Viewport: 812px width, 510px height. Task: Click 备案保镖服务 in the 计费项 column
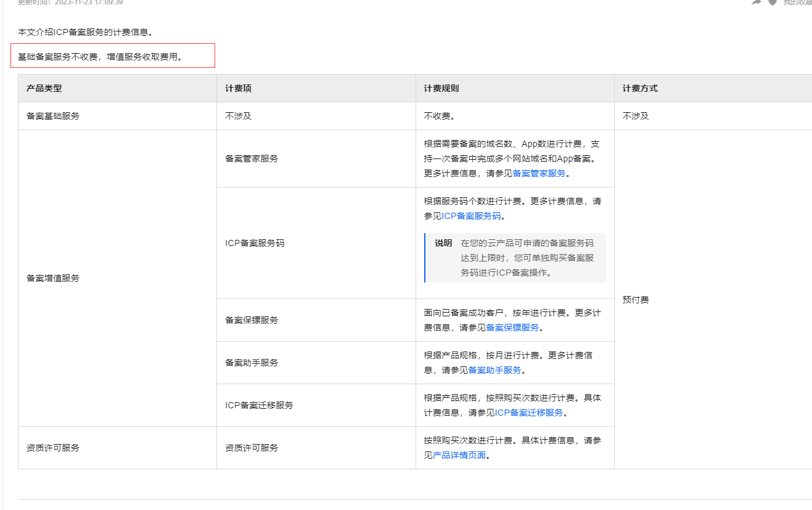(316, 320)
